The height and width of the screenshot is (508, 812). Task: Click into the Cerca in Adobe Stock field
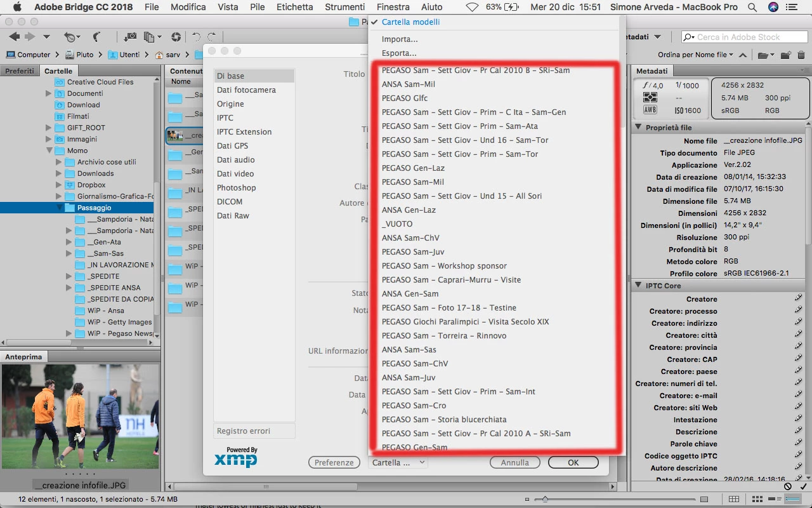pyautogui.click(x=743, y=37)
